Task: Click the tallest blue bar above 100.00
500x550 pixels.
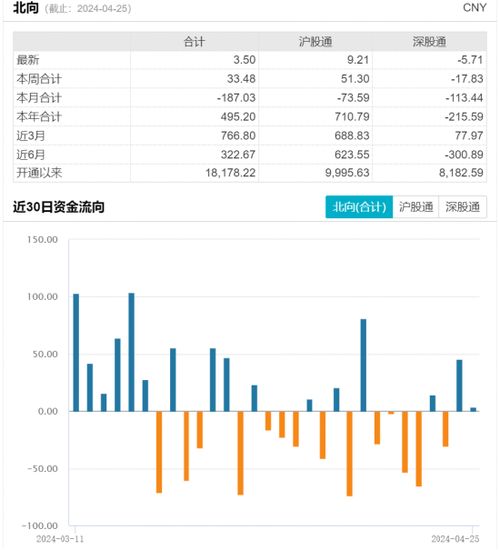Action: pos(131,352)
